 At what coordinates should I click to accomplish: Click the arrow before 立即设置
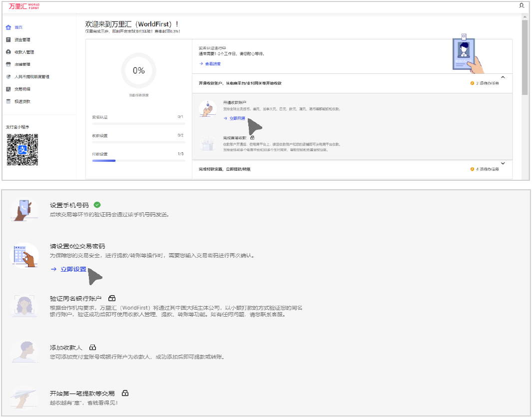[53, 269]
